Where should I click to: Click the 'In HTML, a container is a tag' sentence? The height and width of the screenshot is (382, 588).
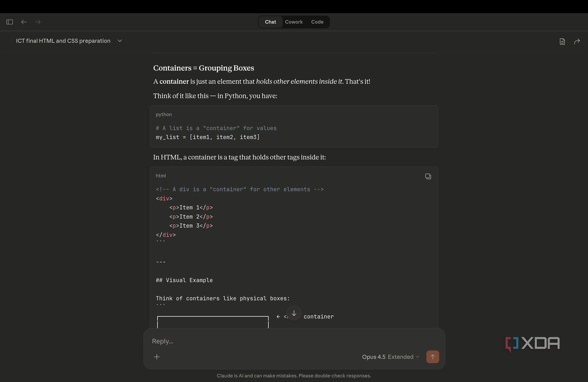tap(239, 157)
